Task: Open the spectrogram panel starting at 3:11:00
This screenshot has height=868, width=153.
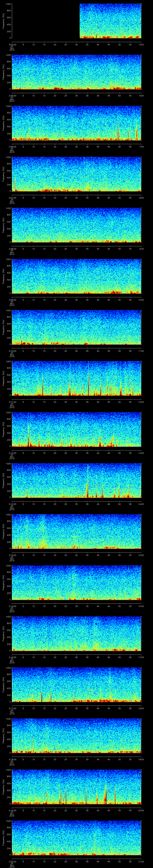Action: 77,378
